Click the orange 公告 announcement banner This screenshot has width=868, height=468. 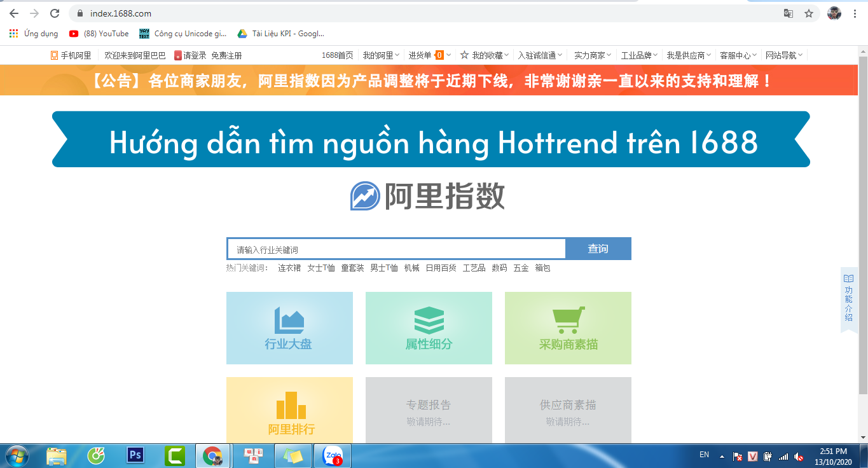(x=429, y=80)
